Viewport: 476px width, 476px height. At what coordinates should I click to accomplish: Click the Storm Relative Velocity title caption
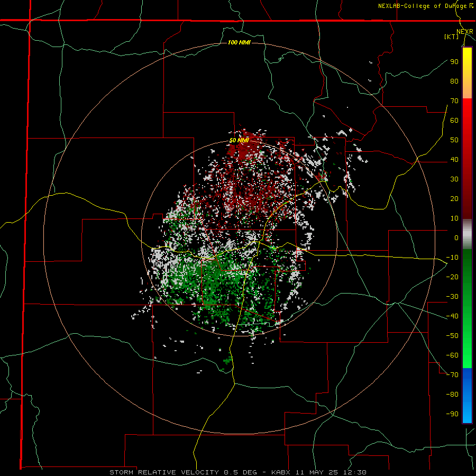[238, 472]
